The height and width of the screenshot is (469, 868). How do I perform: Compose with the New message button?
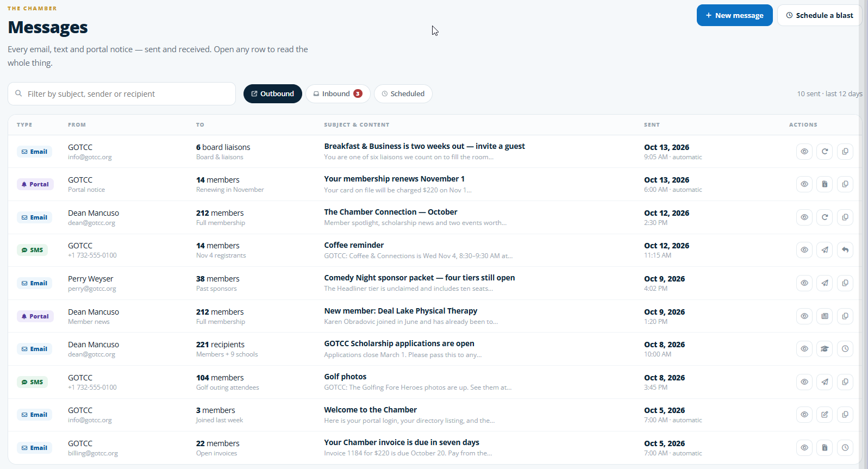point(734,15)
